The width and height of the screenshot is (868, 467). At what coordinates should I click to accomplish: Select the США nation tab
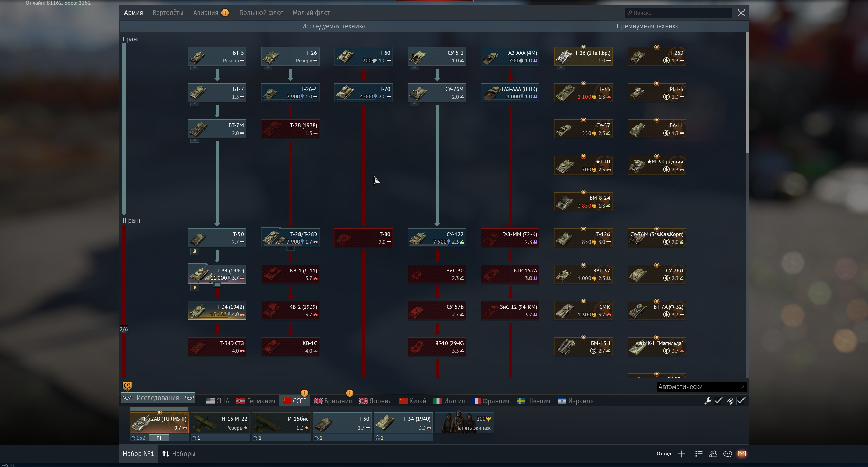click(x=217, y=401)
